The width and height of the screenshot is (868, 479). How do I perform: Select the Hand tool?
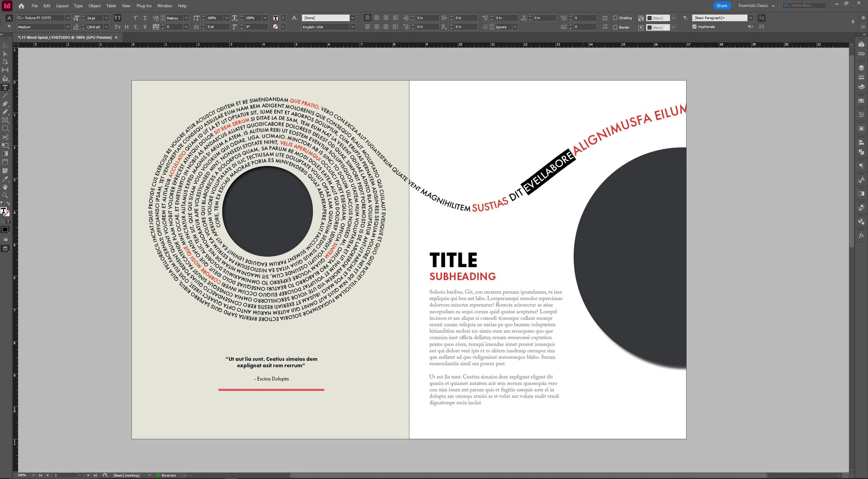5,187
